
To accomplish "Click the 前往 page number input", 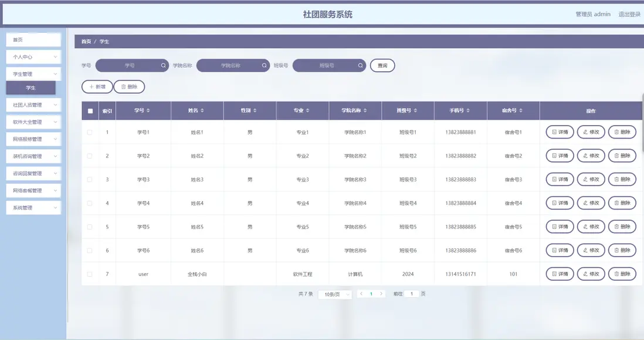I will (x=412, y=294).
